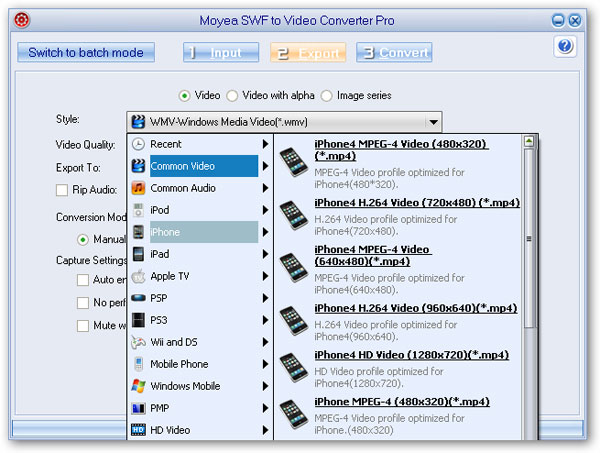Screen dimensions: 600x453
Task: Click the profile list scrollbar thumb
Action: [x=529, y=238]
